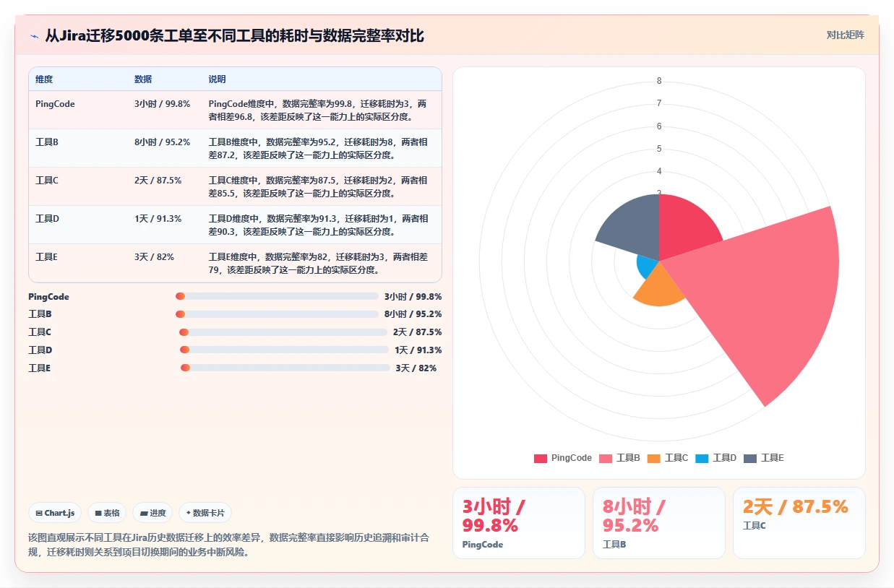
Task: Select the 数据卡片 tag chip
Action: pyautogui.click(x=205, y=513)
